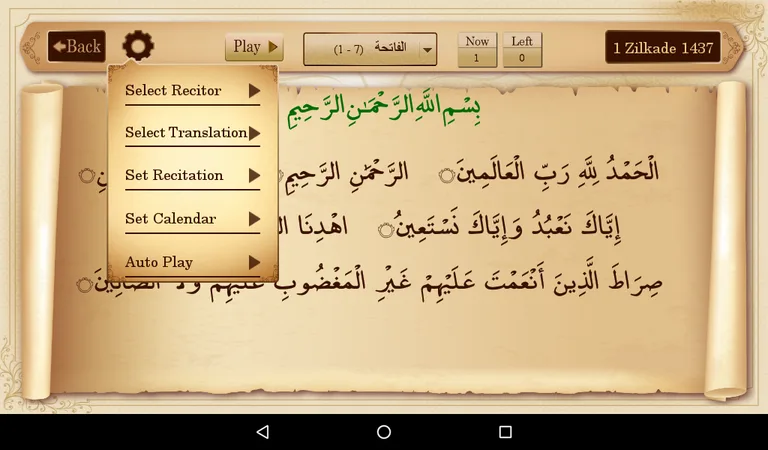The width and height of the screenshot is (768, 450).
Task: Tap verse-end marker after العالمين
Action: [447, 176]
